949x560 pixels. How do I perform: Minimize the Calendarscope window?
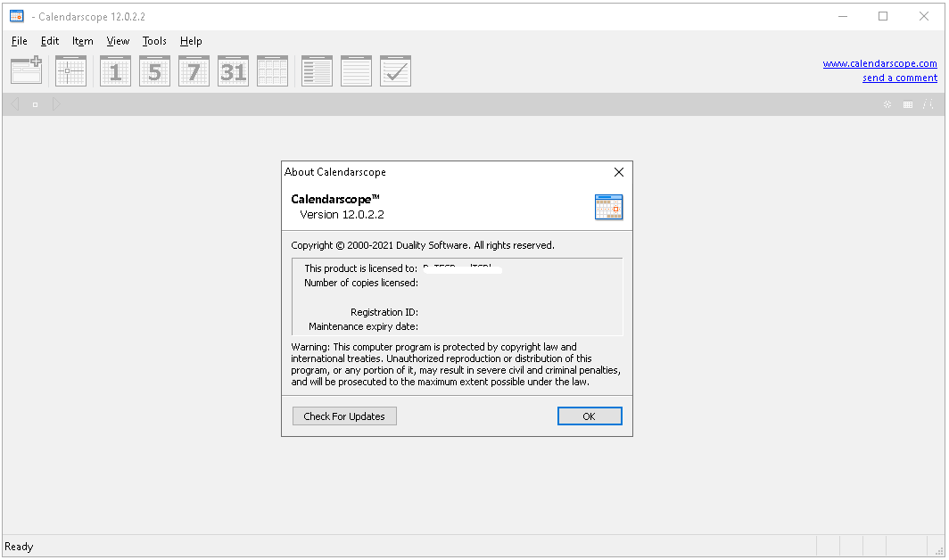pos(843,16)
